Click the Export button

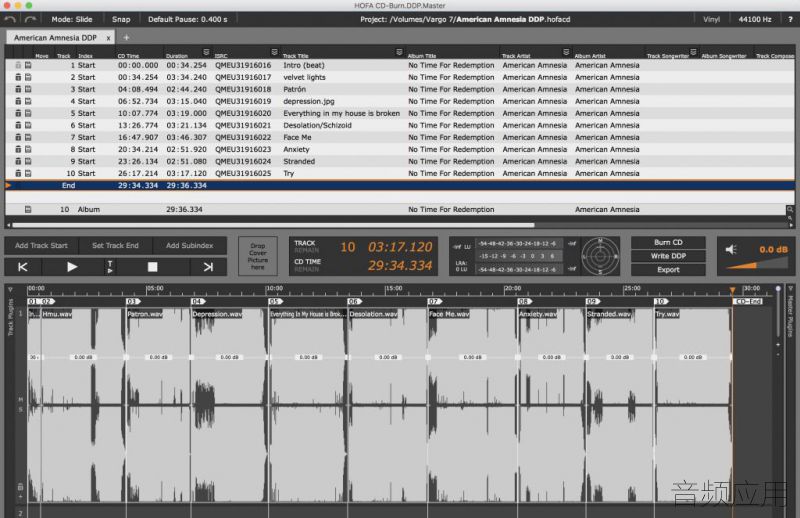coord(668,270)
